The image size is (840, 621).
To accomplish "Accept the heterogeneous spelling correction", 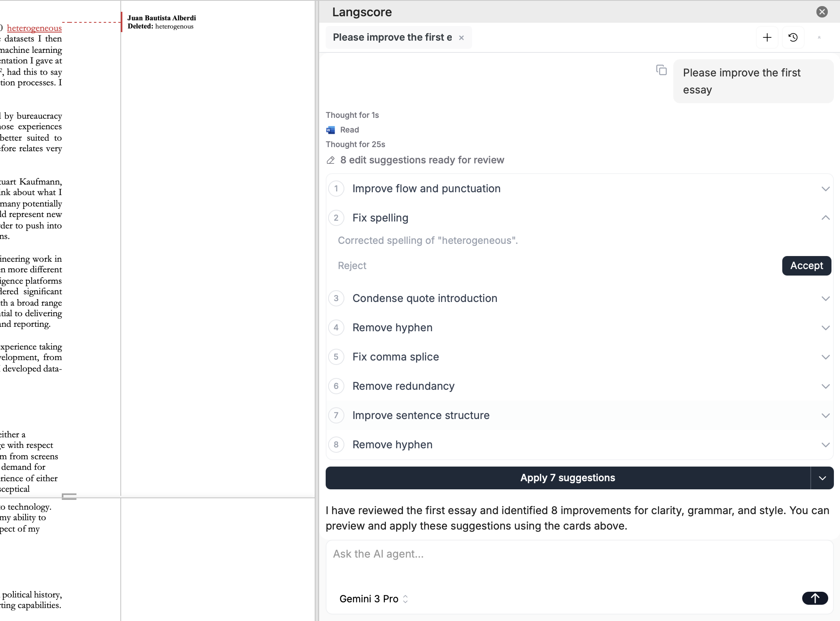I will tap(806, 265).
